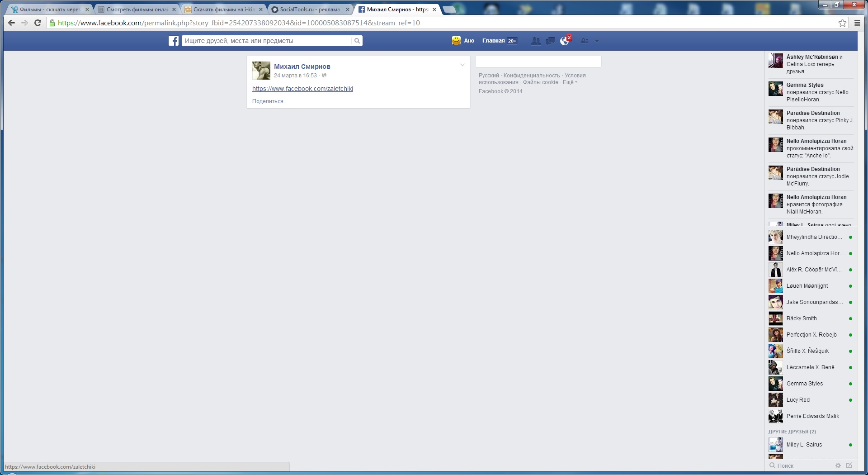Open the ticker story about Ashley Mc'Røbinsøn
Viewport: 868px width, 475px height.
tap(811, 64)
